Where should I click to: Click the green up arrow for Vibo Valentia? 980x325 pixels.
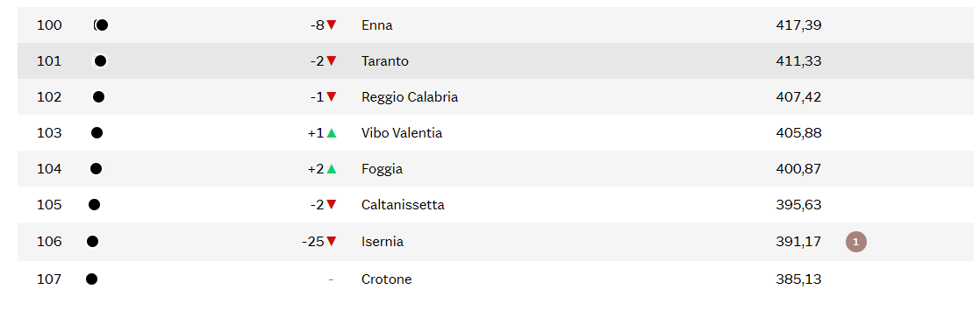[x=332, y=133]
